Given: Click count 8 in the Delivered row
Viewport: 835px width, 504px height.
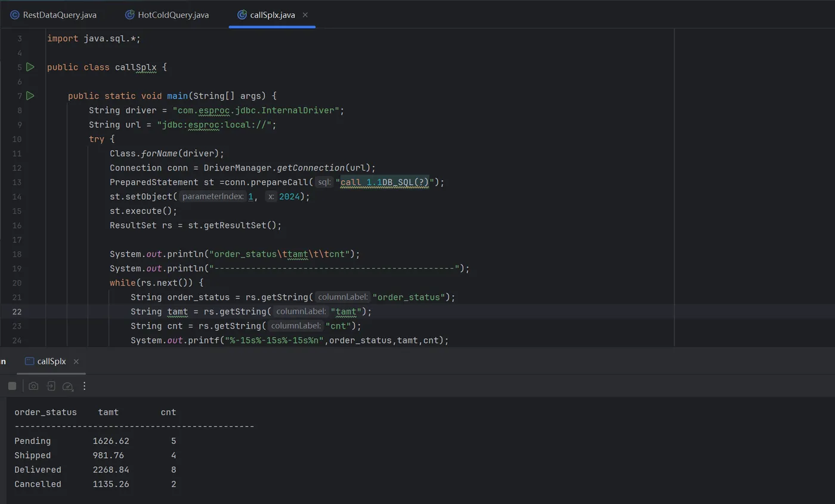Looking at the screenshot, I should (x=174, y=469).
